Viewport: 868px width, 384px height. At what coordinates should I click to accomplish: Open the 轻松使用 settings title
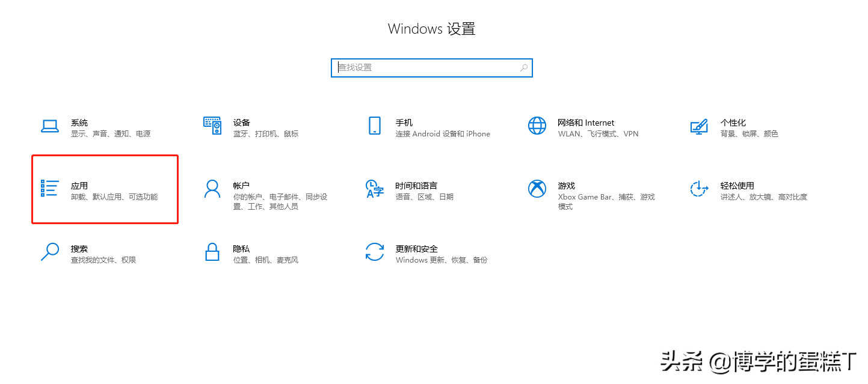point(737,186)
